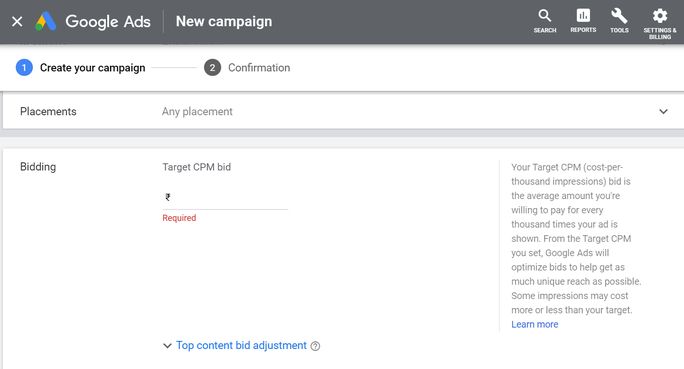Select step 1 Create your campaign
Viewport: 684px width, 369px height.
81,68
